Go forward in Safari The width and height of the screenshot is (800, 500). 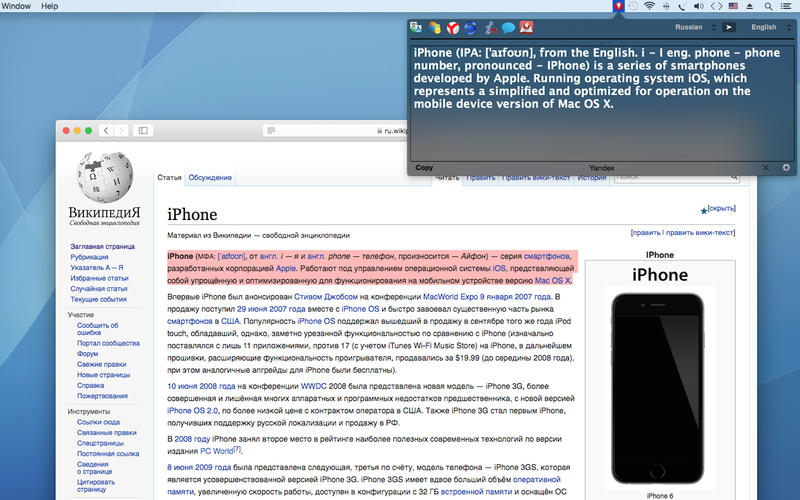(121, 131)
